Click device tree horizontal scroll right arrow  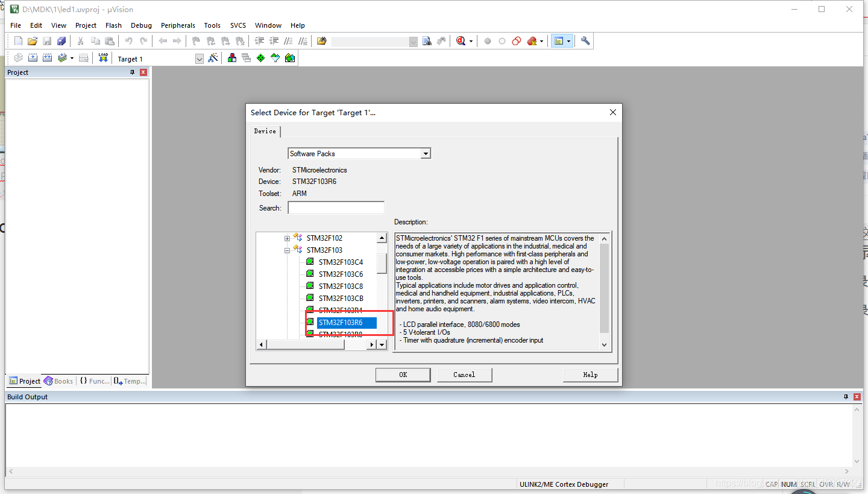(x=373, y=344)
